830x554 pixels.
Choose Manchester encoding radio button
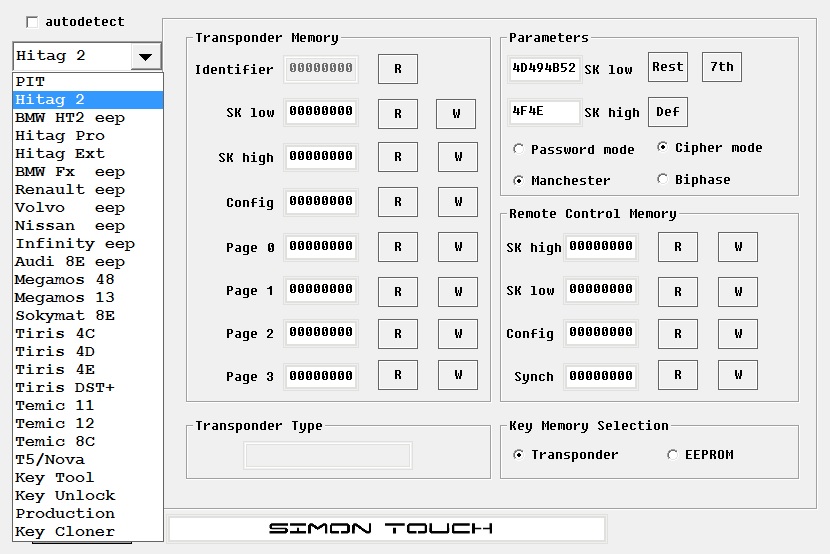(518, 180)
